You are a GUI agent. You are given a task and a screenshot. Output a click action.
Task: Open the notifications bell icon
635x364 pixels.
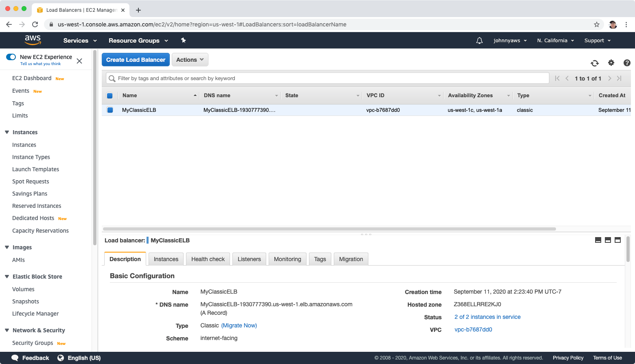[480, 40]
